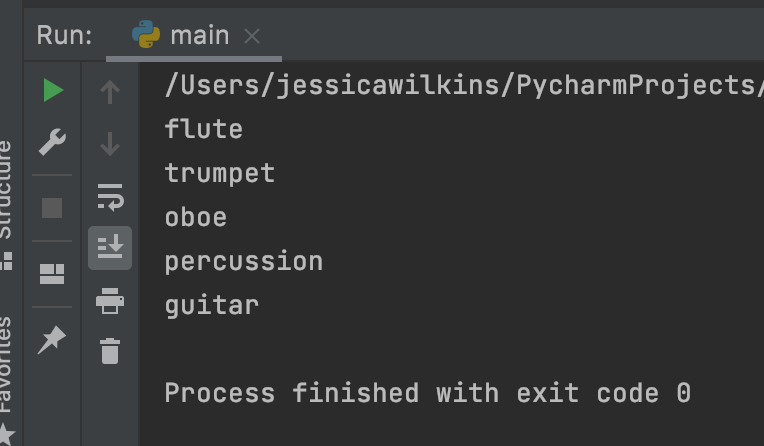Viewport: 764px width, 446px height.
Task: Pin the Run tab with the pushpin
Action: (x=53, y=340)
